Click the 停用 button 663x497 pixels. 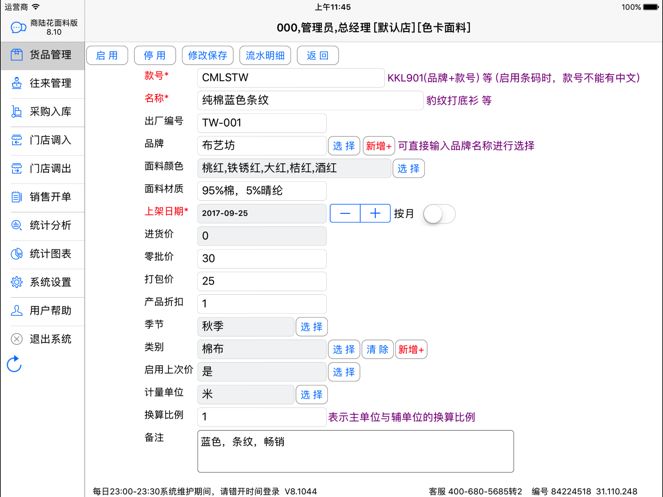point(155,55)
